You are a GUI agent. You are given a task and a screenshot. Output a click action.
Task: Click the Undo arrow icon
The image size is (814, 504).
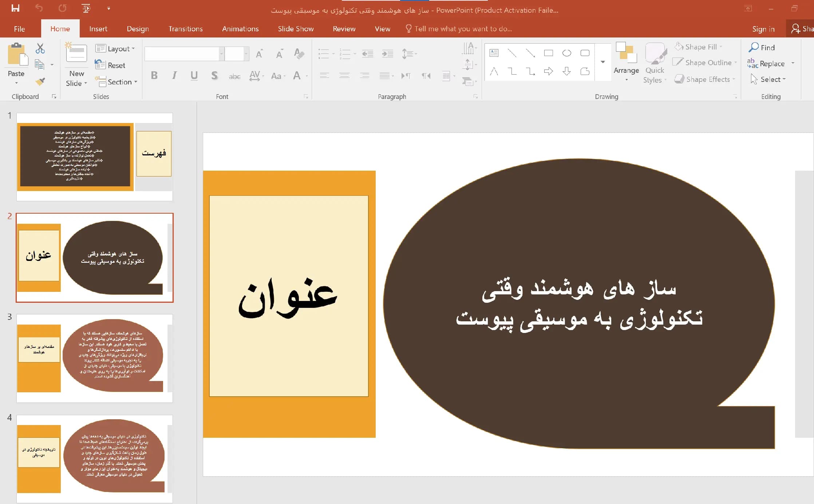pos(39,8)
